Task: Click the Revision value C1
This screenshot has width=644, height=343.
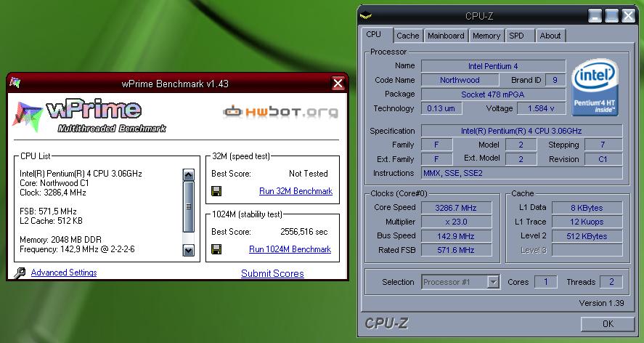Action: [x=603, y=159]
